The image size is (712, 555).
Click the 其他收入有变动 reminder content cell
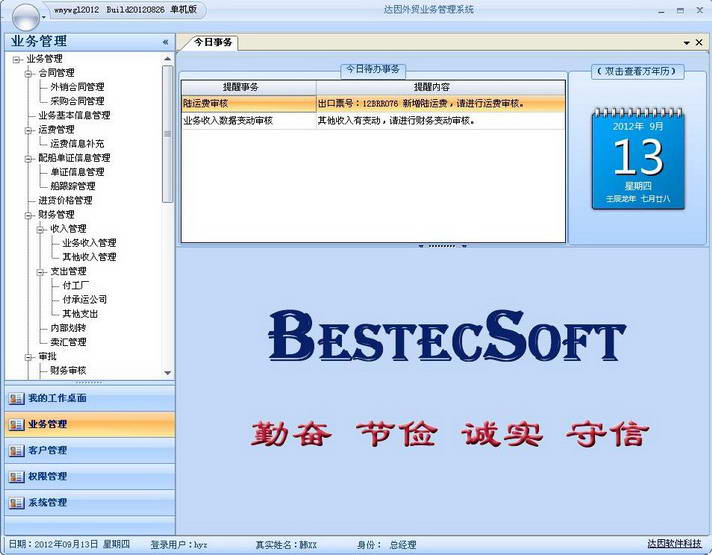tap(440, 121)
